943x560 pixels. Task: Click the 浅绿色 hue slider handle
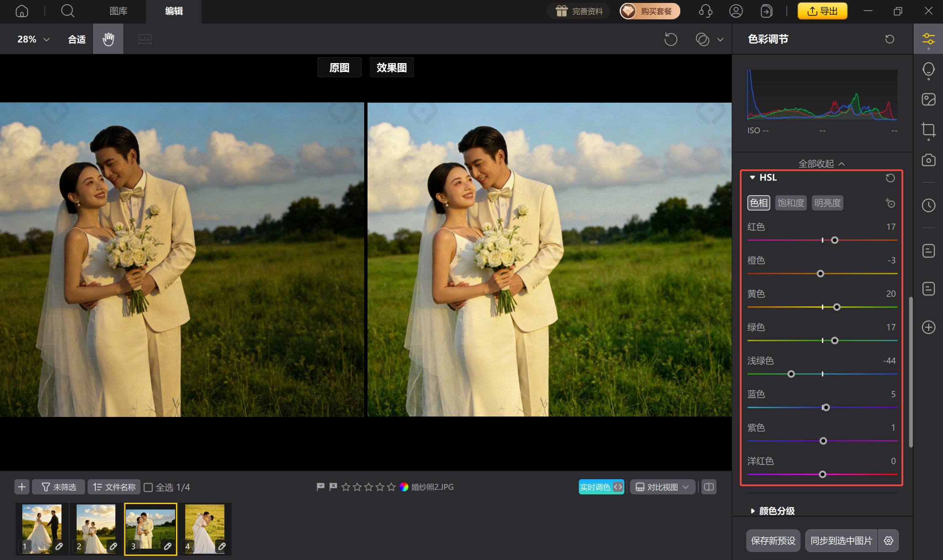click(791, 374)
